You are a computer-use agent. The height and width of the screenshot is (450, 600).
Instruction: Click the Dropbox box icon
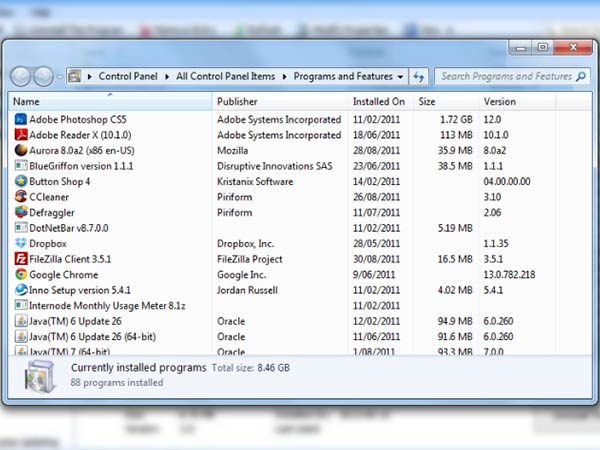(x=21, y=243)
